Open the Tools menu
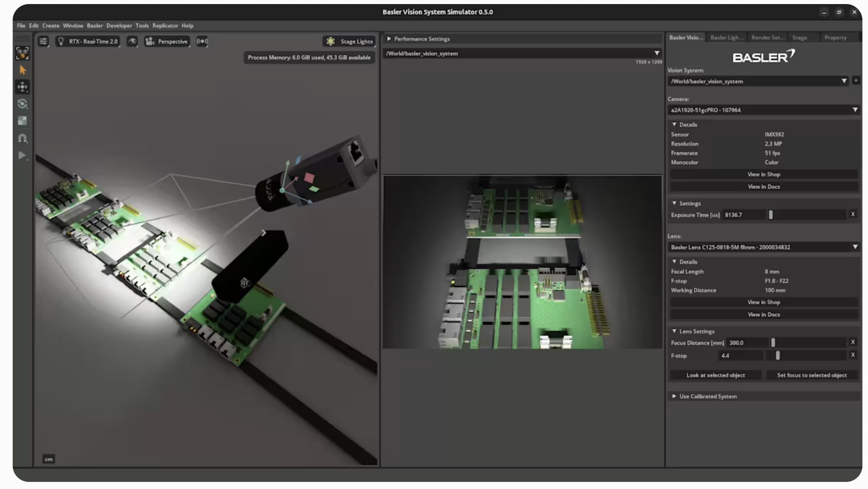Image resolution: width=868 pixels, height=489 pixels. click(142, 25)
